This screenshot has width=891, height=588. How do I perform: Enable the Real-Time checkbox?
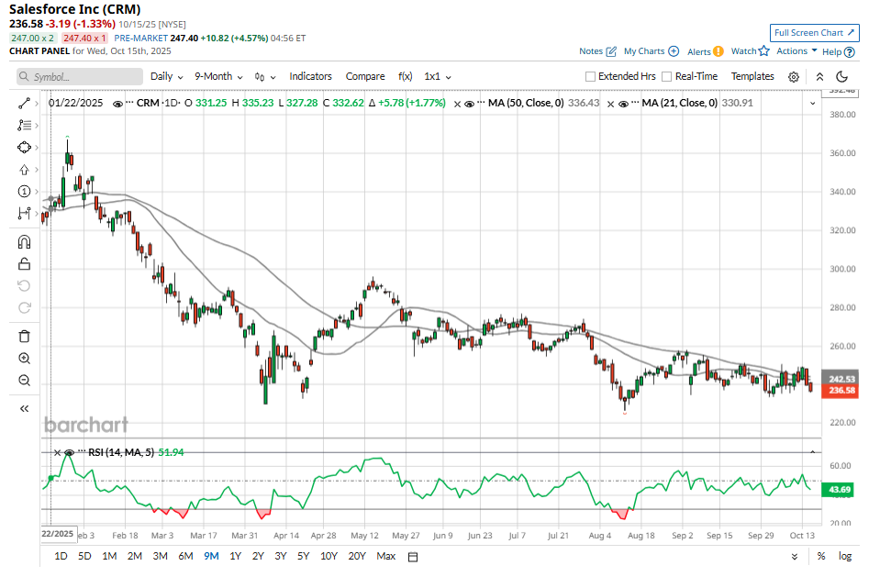pyautogui.click(x=667, y=77)
